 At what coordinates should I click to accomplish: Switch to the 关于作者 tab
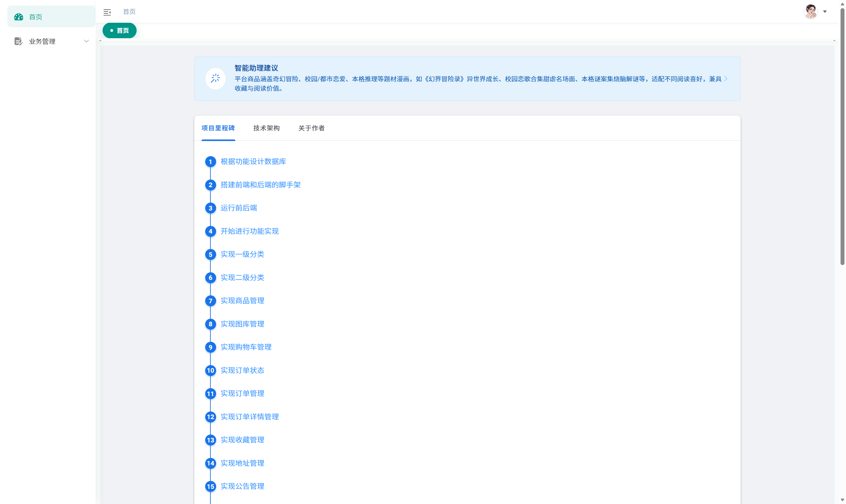pos(311,128)
